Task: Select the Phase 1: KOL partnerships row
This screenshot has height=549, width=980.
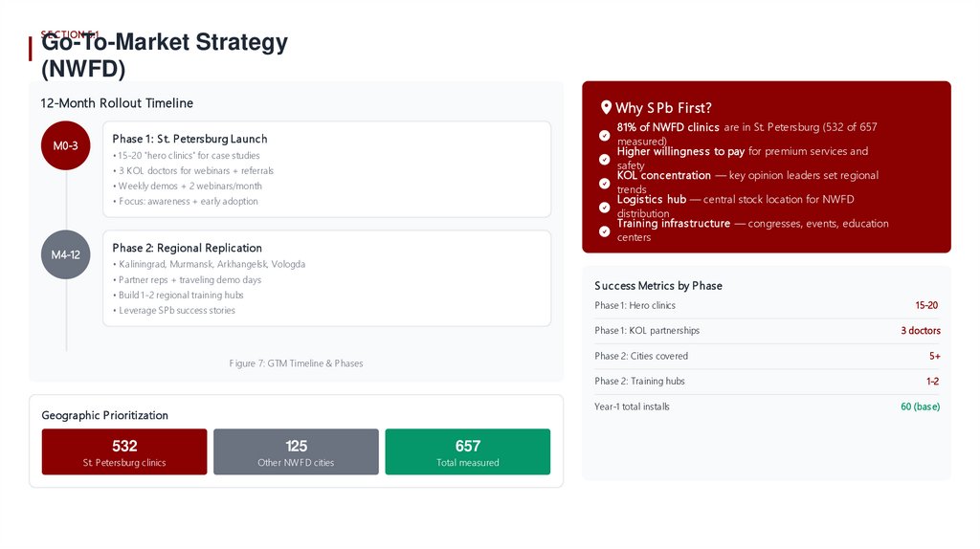Action: 767,330
